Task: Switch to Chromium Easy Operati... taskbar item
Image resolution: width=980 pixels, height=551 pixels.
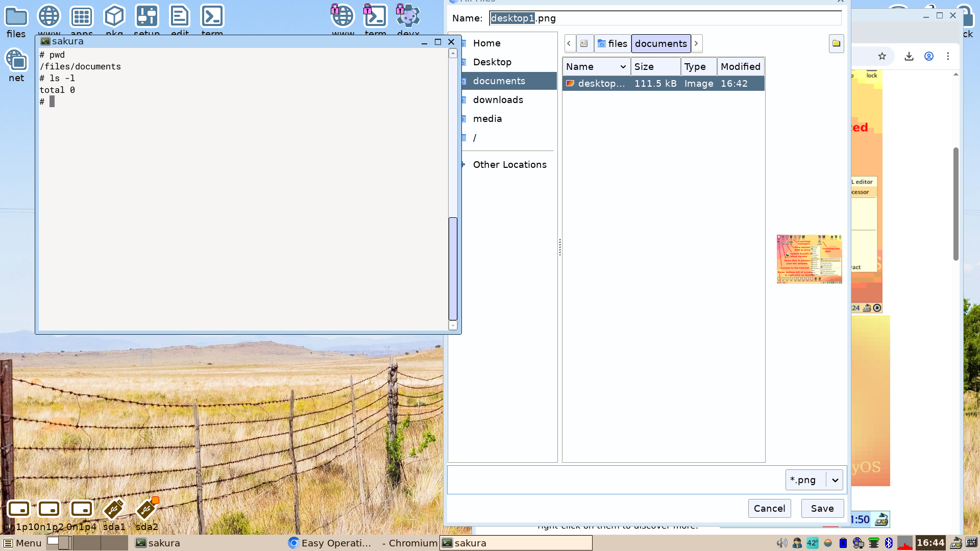Action: coord(363,543)
